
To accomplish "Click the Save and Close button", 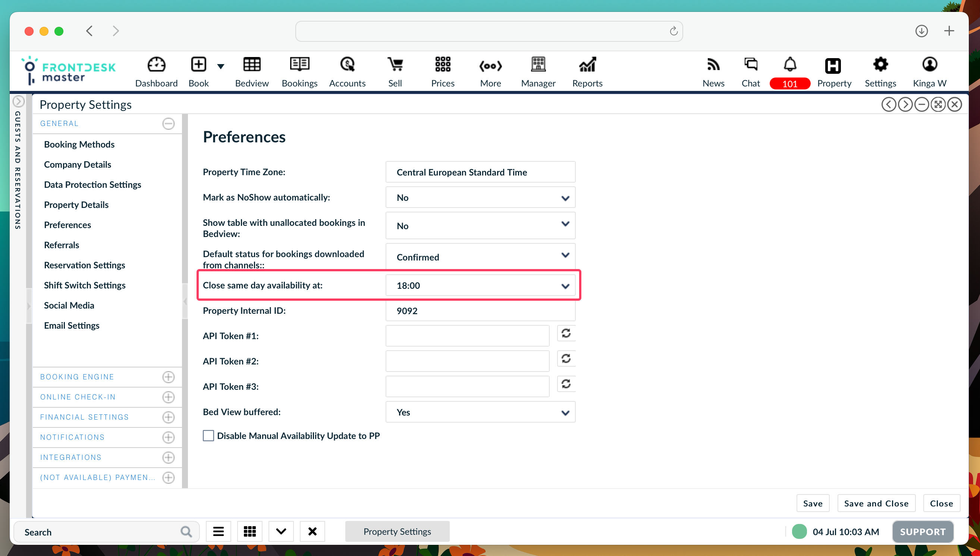I will point(876,503).
